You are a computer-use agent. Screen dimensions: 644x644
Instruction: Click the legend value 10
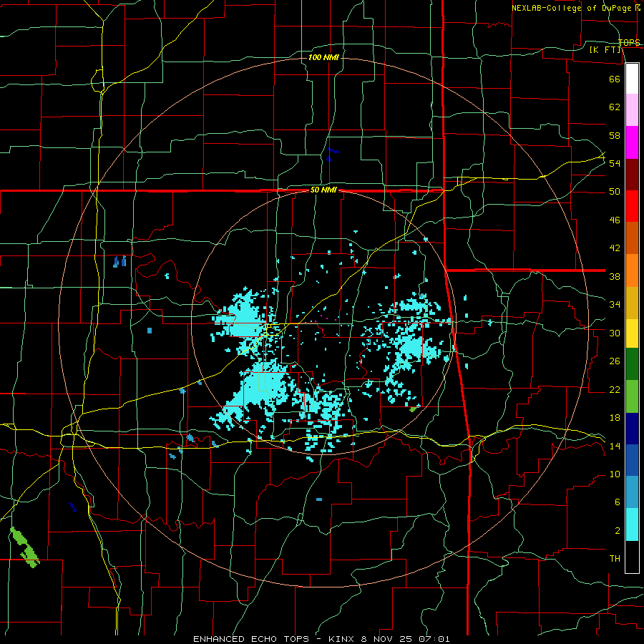point(615,474)
